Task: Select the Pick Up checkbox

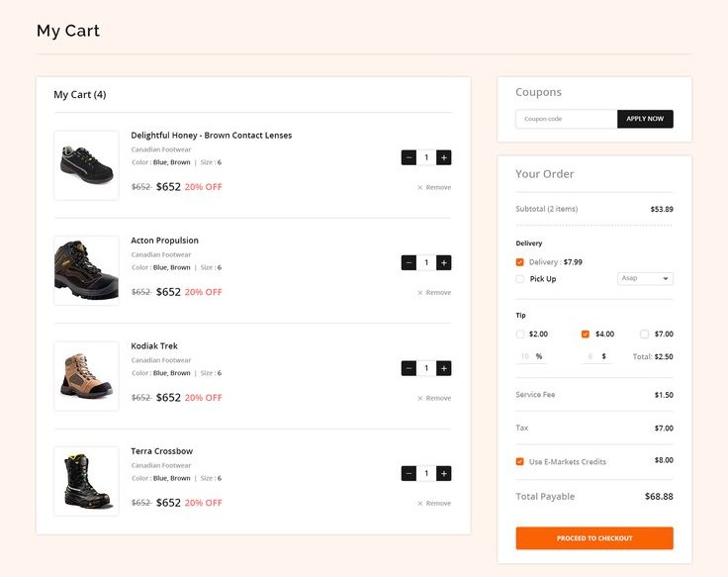Action: pos(520,279)
